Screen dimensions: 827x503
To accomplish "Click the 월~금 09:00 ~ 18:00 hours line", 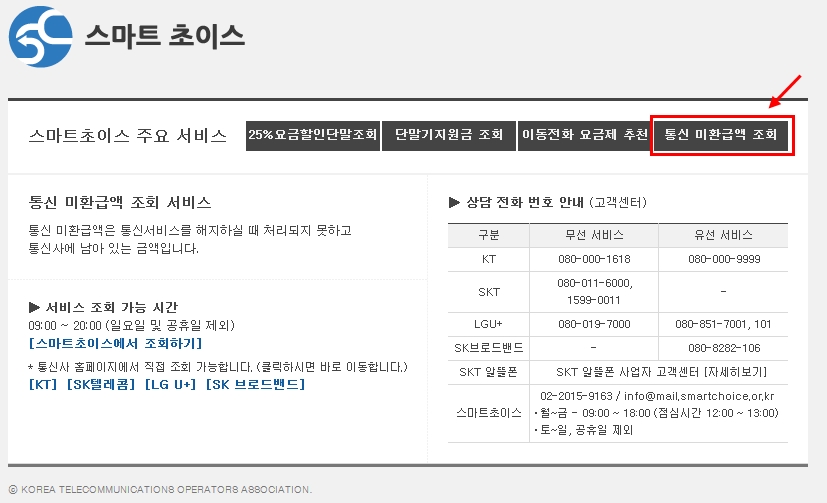I will click(656, 413).
